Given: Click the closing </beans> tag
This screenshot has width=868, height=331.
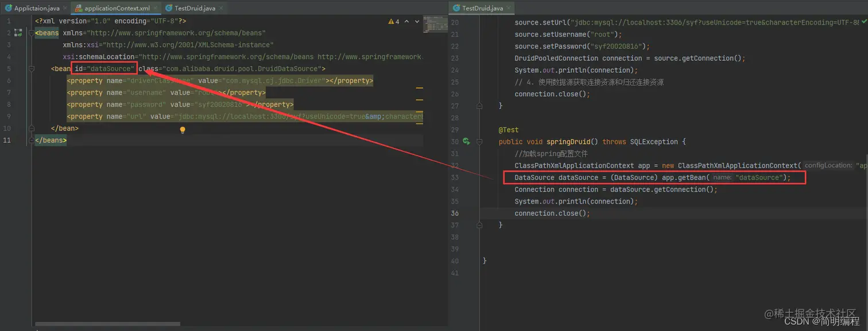Looking at the screenshot, I should (x=51, y=141).
